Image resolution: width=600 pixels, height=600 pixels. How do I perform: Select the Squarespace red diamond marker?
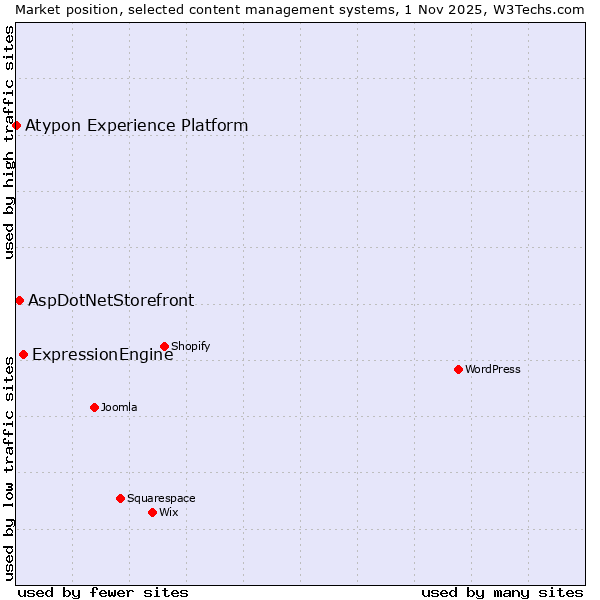pos(120,498)
